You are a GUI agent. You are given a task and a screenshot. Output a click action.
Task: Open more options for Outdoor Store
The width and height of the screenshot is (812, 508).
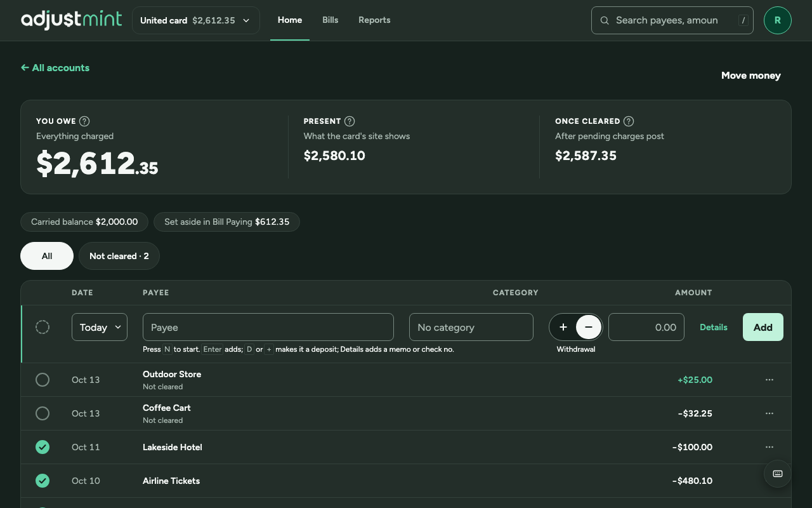point(769,380)
